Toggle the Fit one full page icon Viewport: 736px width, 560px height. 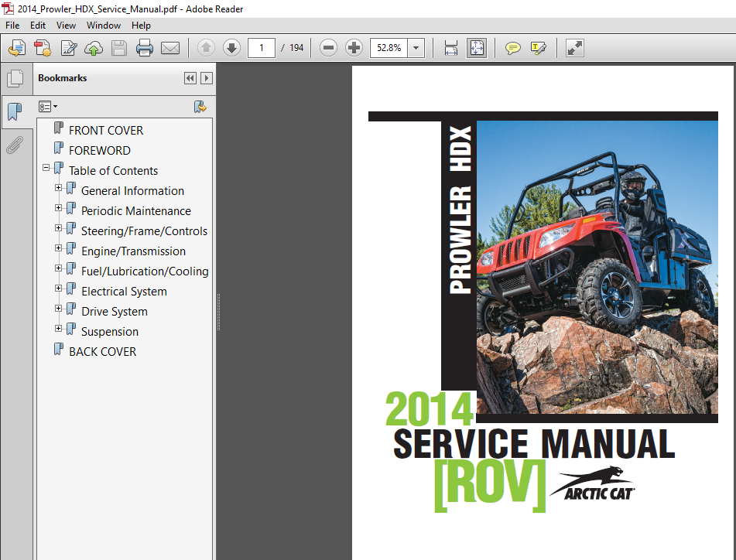coord(477,48)
